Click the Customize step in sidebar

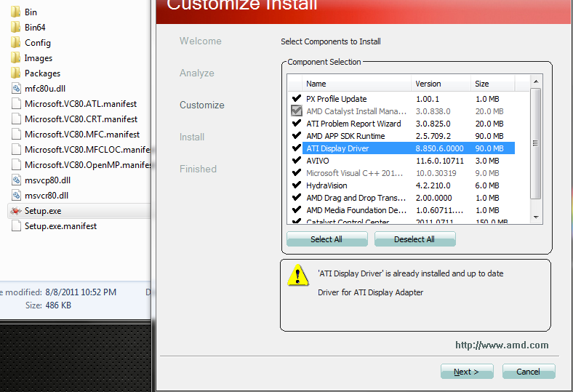coord(201,105)
